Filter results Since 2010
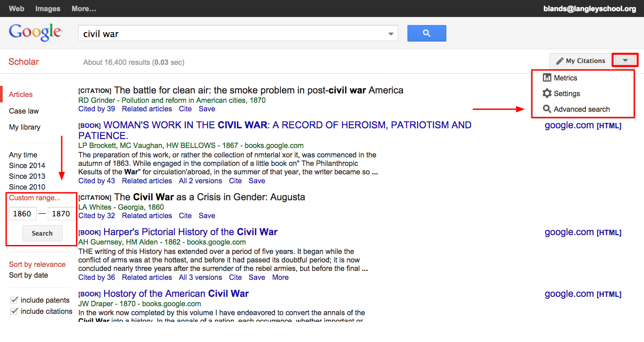This screenshot has height=342, width=644. (x=27, y=187)
